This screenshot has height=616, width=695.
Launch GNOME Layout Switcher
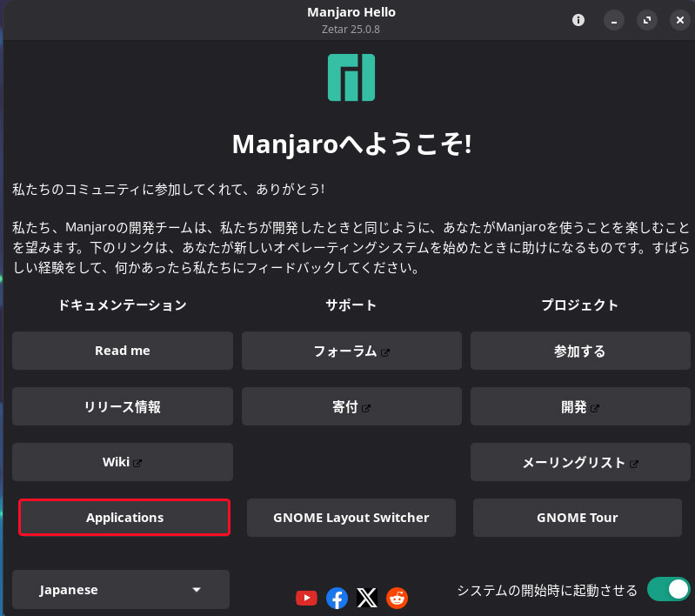click(351, 518)
